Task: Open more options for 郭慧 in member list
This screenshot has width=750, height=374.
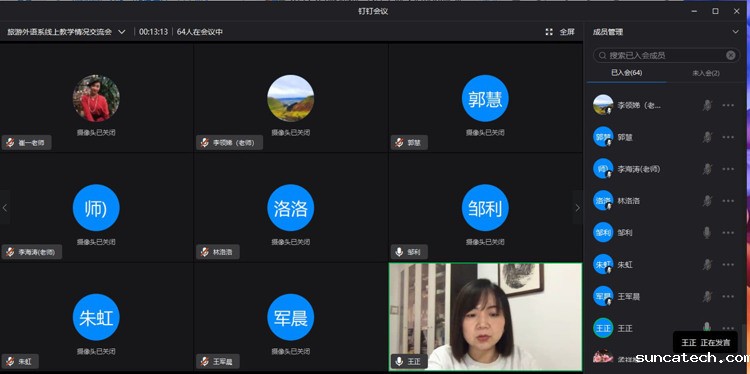Action: (x=728, y=137)
